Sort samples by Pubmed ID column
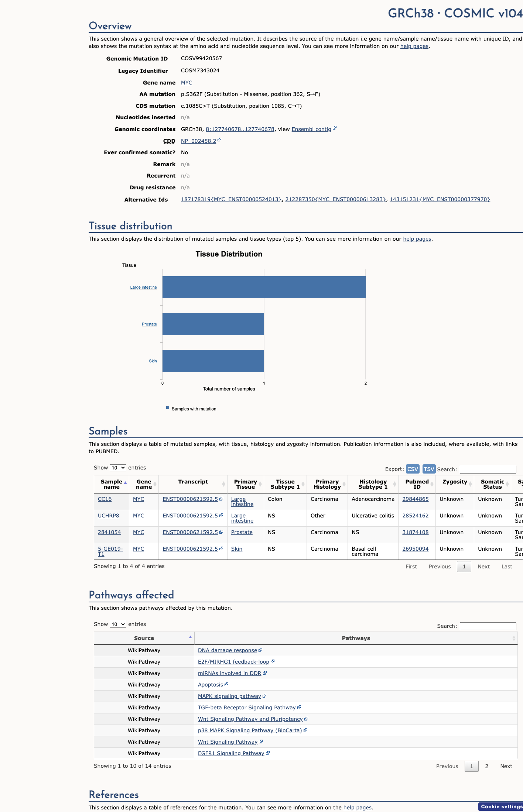 point(417,484)
